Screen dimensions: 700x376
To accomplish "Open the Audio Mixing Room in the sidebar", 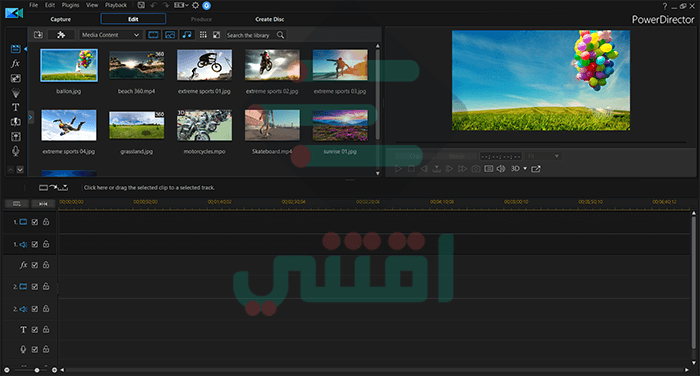I will (x=16, y=137).
